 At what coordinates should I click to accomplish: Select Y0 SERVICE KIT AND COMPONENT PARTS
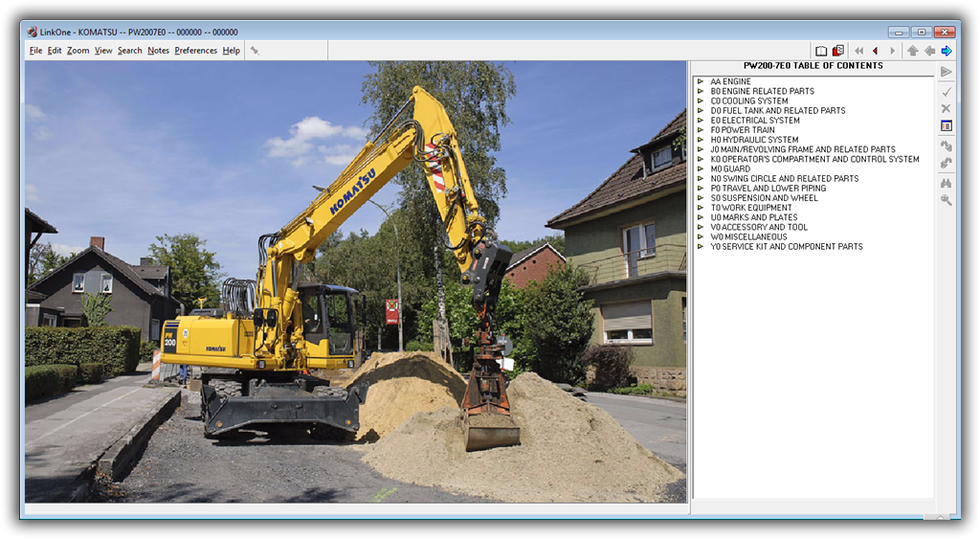click(x=787, y=246)
